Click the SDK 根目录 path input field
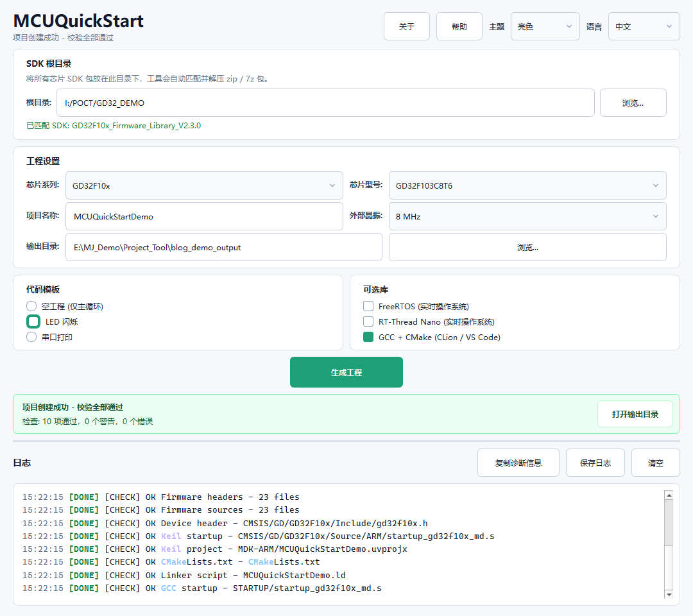 (x=325, y=103)
